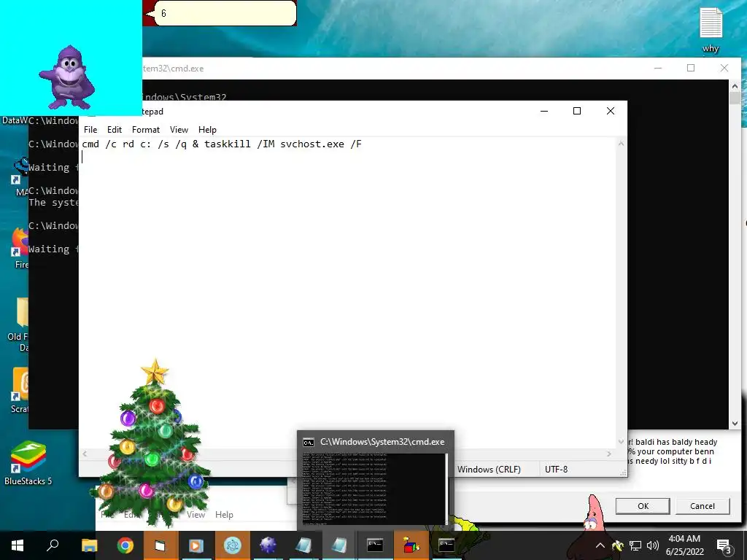Open the network status tray icon
The image size is (747, 560).
[635, 545]
